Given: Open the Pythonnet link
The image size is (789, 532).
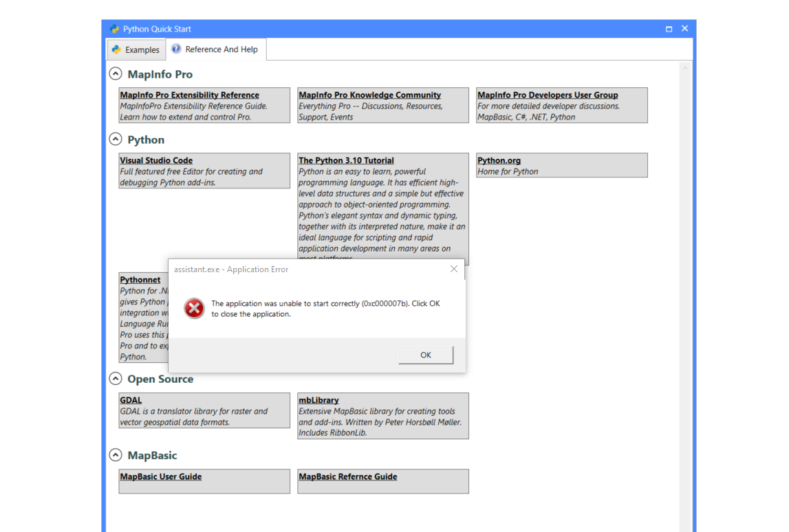Looking at the screenshot, I should tap(140, 280).
